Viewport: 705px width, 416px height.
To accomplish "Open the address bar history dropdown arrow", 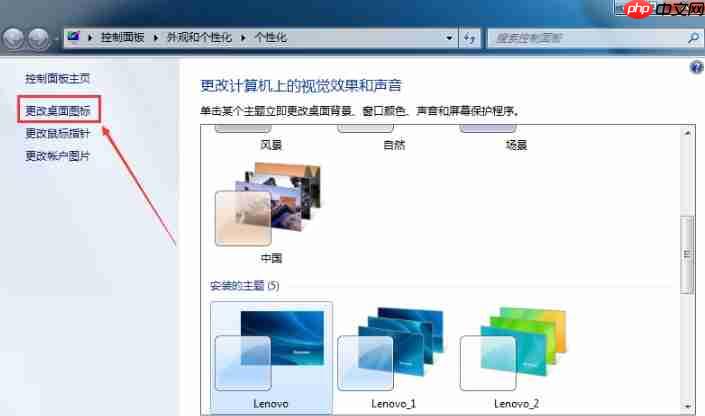I will tap(449, 38).
